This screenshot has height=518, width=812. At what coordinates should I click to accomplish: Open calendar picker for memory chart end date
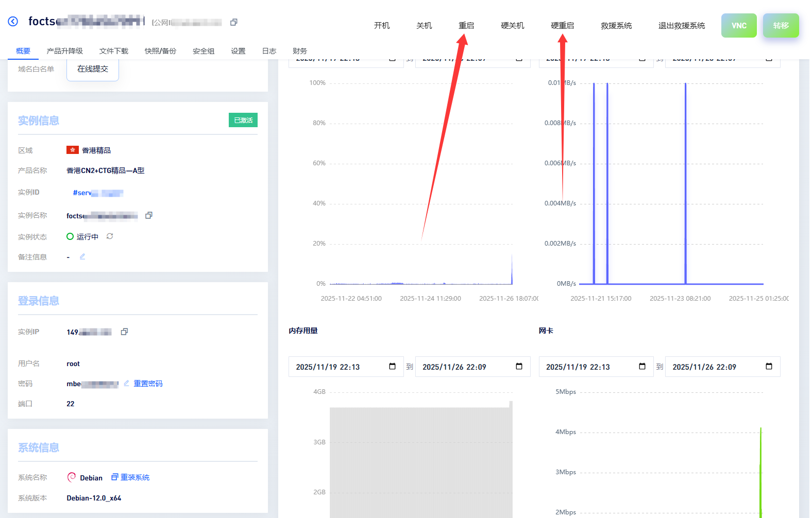(x=519, y=367)
